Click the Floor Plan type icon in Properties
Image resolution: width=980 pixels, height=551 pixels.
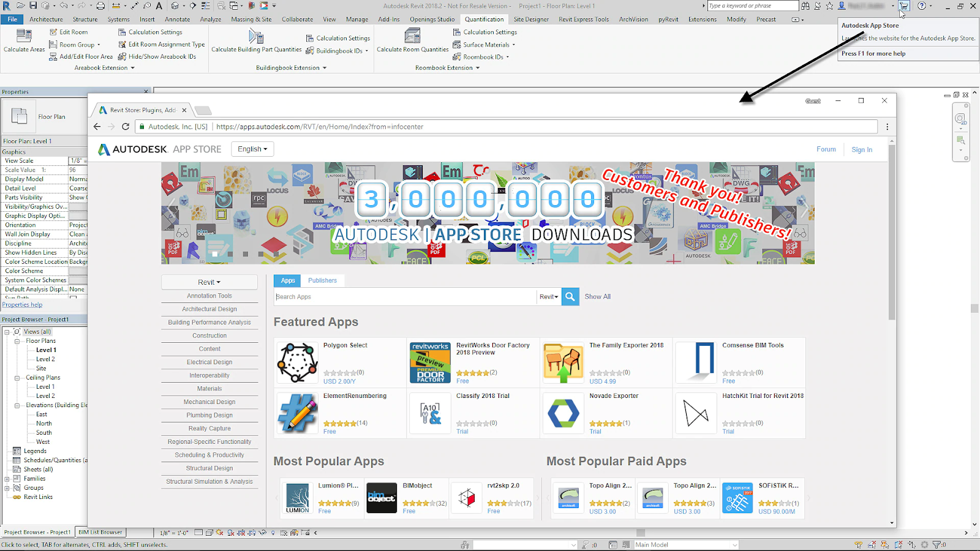coord(20,116)
